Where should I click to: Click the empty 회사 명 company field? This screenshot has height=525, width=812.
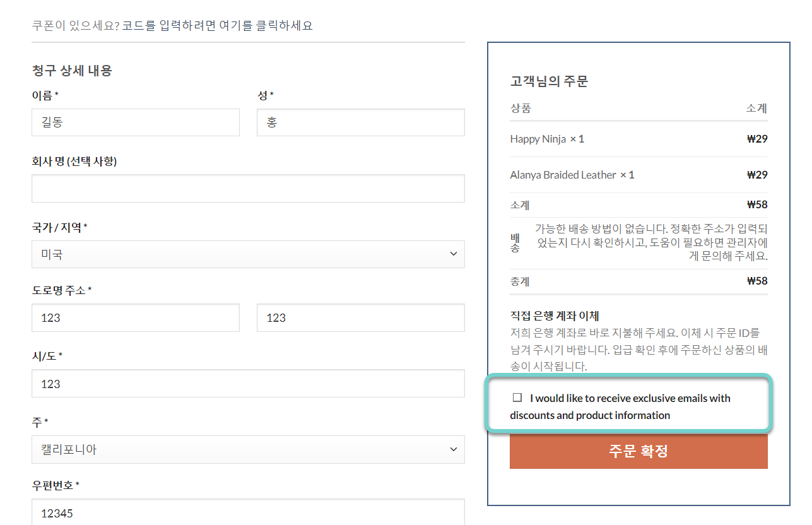click(248, 188)
